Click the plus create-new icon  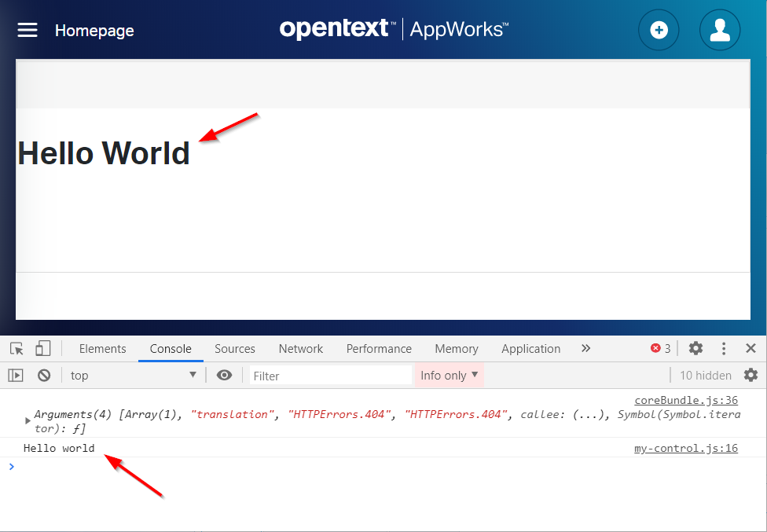(x=659, y=31)
